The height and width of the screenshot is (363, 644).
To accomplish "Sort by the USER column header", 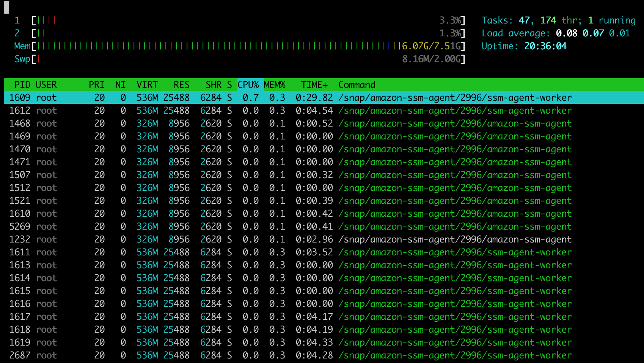I will pyautogui.click(x=46, y=84).
